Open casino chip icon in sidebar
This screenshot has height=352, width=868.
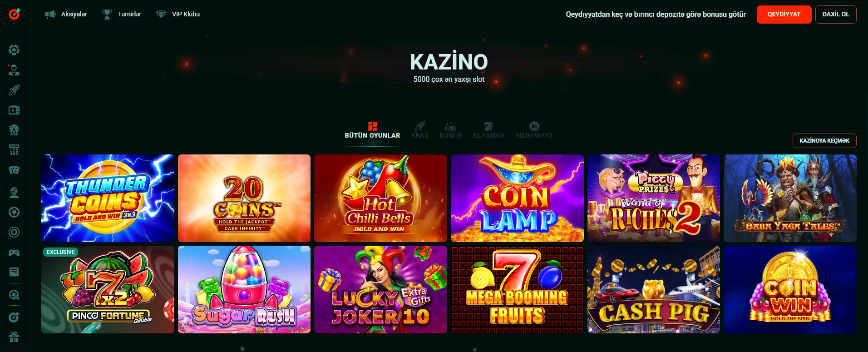(14, 50)
